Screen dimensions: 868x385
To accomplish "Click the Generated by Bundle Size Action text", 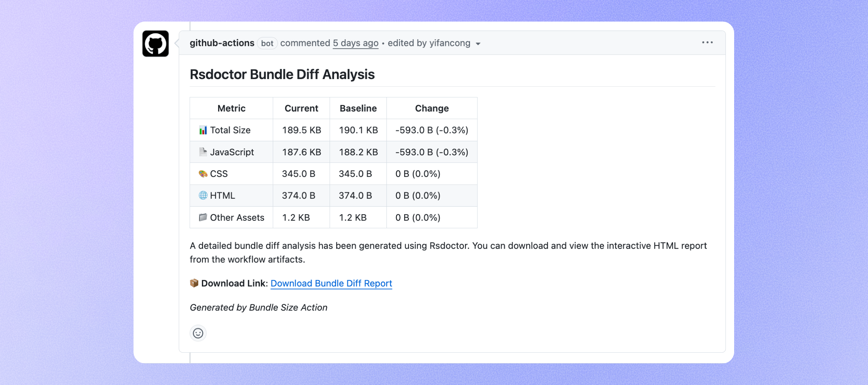I will (259, 307).
